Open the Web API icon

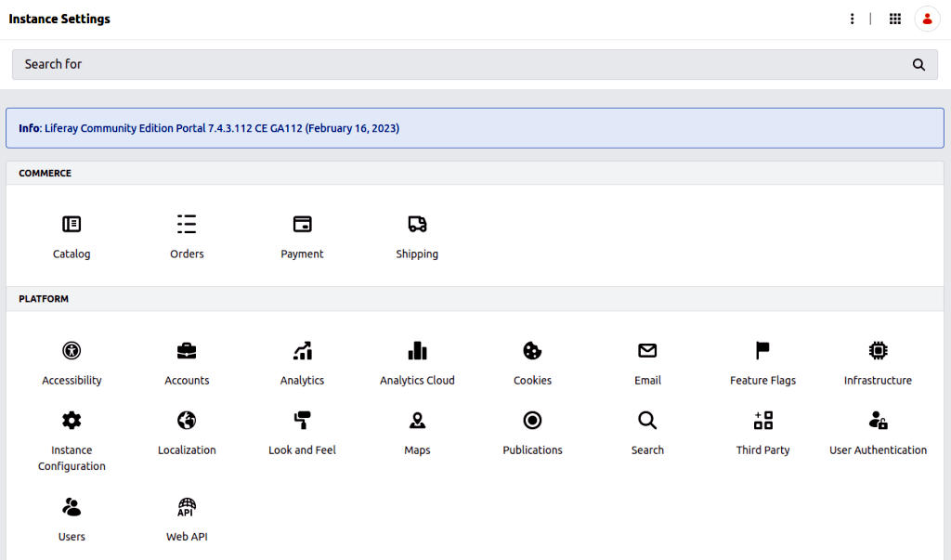tap(187, 507)
